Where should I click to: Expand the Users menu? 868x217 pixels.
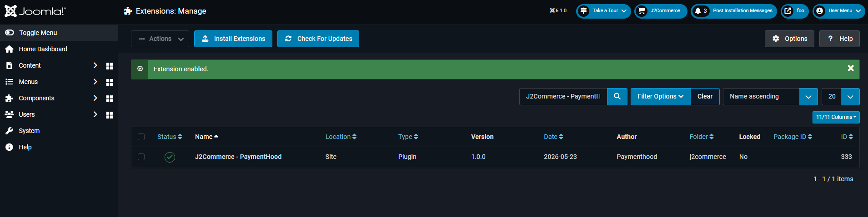[x=27, y=114]
